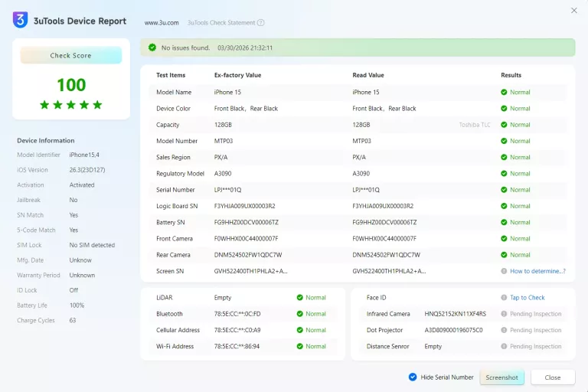This screenshot has width=588, height=392.
Task: Click the Normal icon for the LiDAR entry
Action: tap(299, 298)
